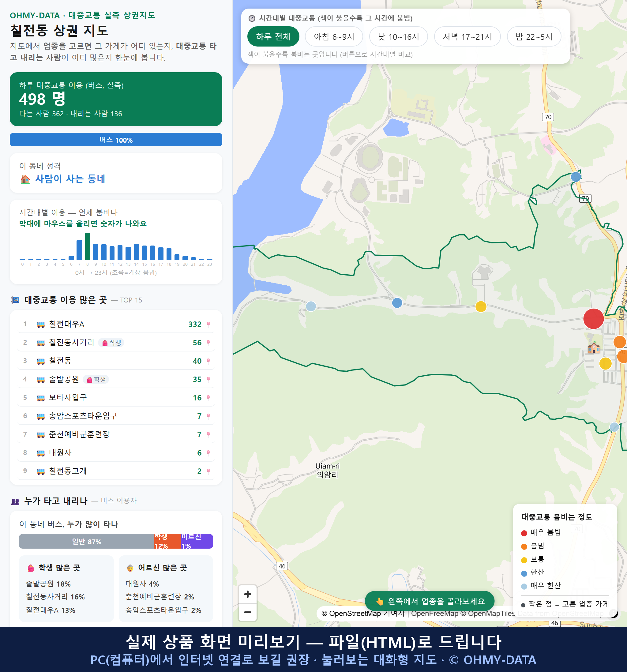Image resolution: width=627 pixels, height=672 pixels.
Task: Click the hour 7 bar in the chart
Action: tap(79, 250)
